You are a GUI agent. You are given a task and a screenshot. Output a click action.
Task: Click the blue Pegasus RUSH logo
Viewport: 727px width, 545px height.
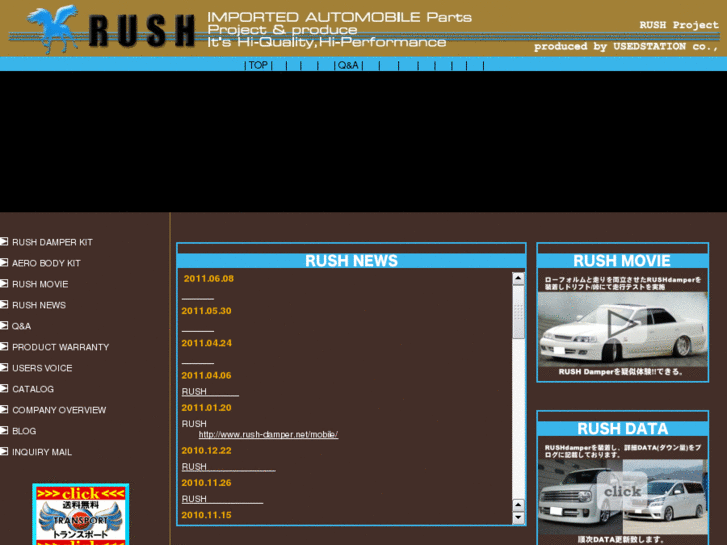(111, 29)
